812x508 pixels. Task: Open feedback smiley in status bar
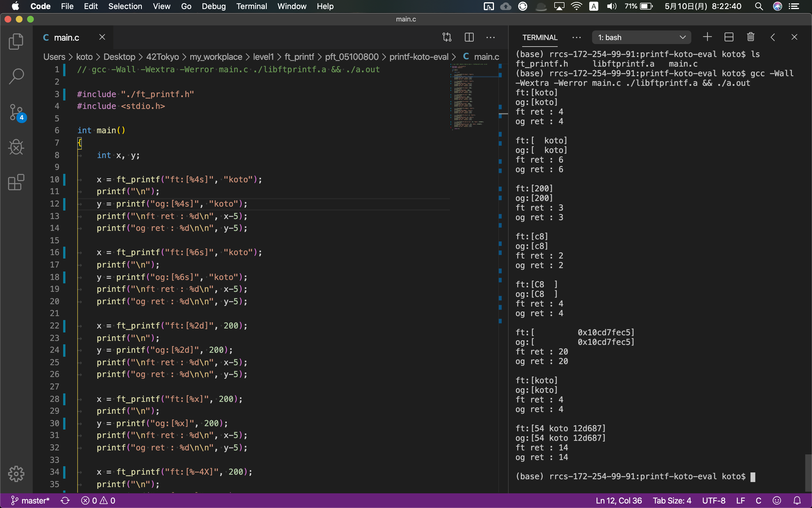(x=777, y=501)
